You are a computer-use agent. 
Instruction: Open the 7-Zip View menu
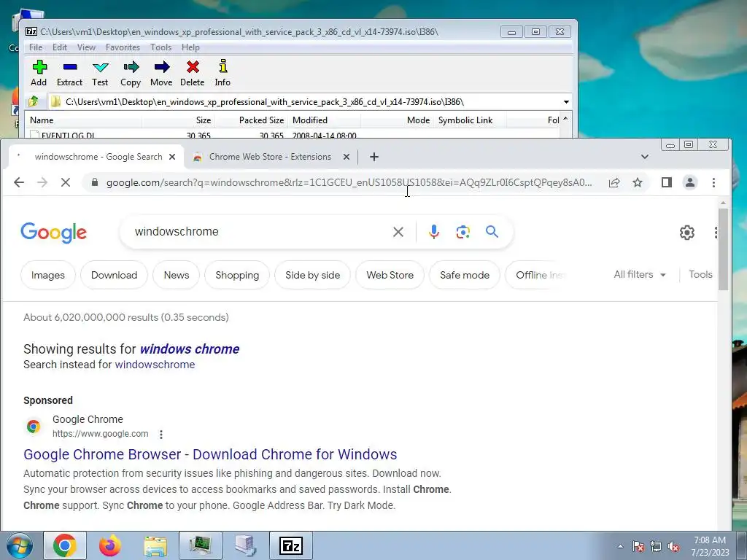[86, 47]
